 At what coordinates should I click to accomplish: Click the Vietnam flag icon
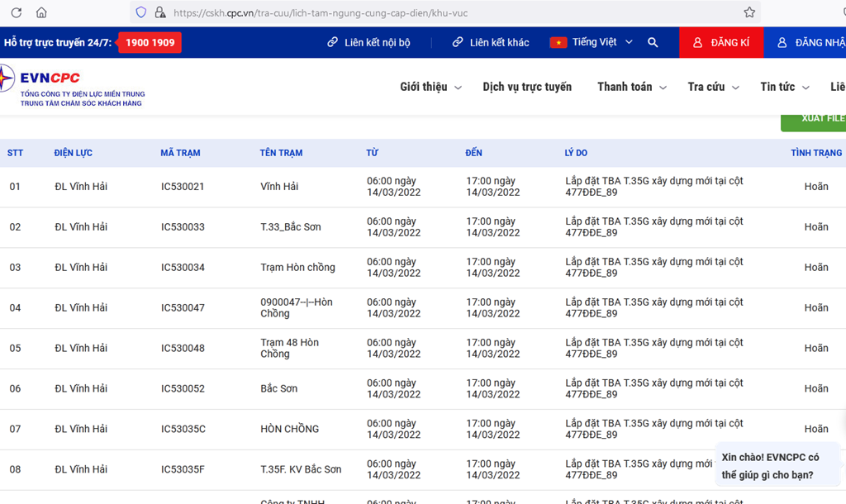tap(558, 42)
